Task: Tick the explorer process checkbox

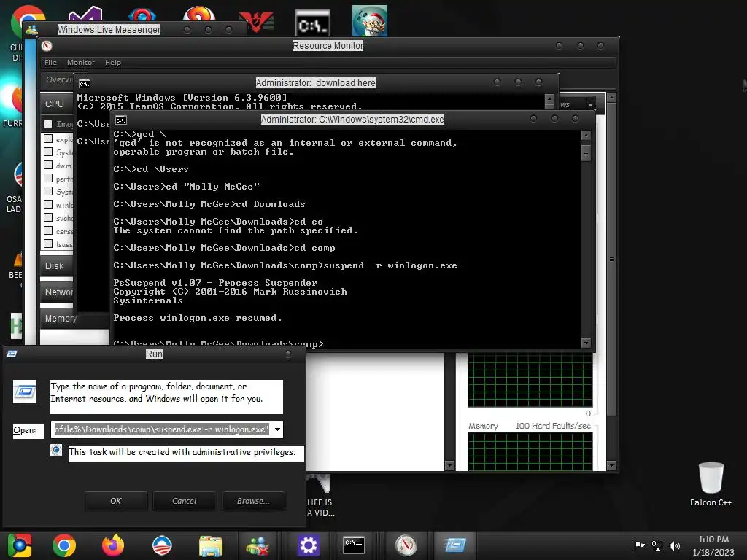Action: click(48, 139)
